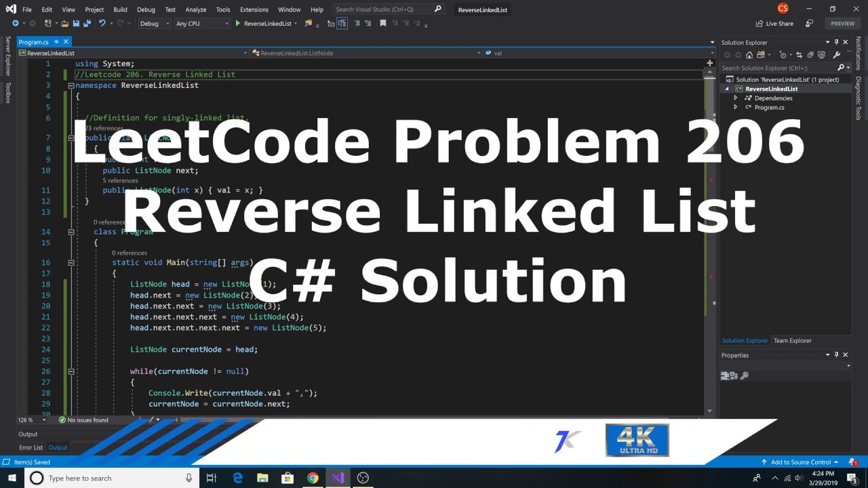Click the Switch Views icon in Solution Explorer

click(761, 55)
